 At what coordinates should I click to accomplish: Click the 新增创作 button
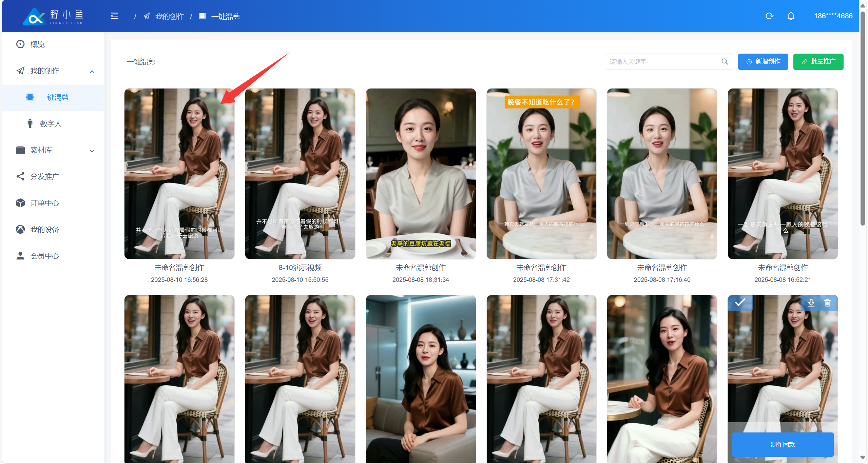pos(763,61)
